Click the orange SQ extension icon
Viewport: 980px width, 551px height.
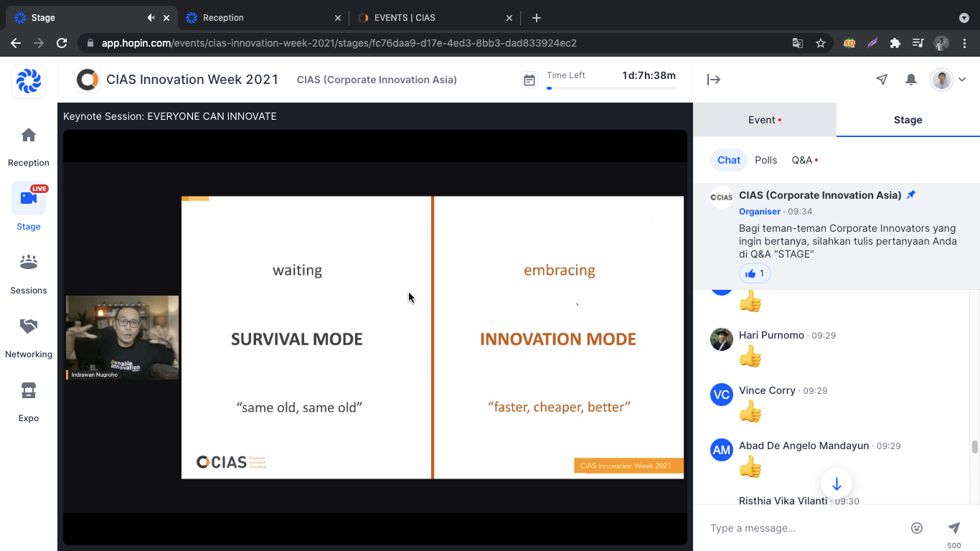click(849, 43)
